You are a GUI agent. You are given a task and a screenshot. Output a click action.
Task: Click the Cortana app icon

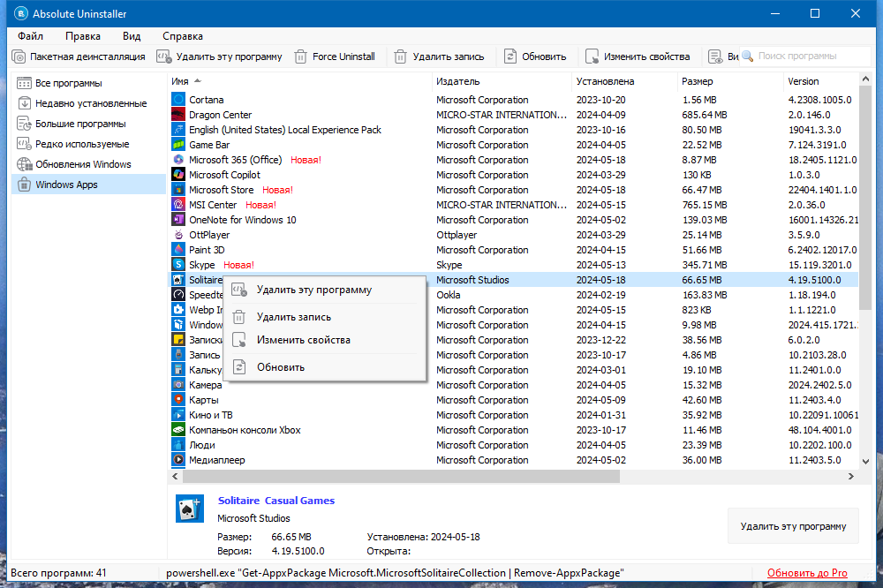tap(178, 100)
